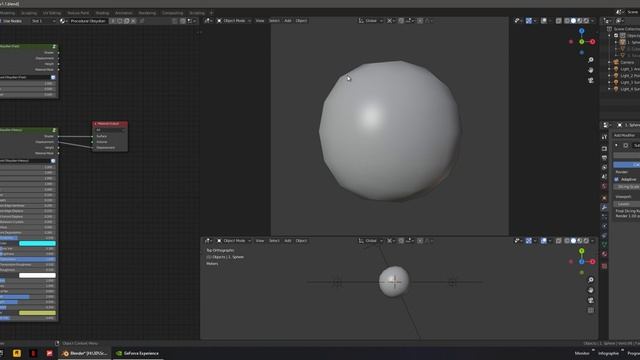Screen dimensions: 640x360
Task: Open the Tool properties tab icon
Action: pos(604,137)
